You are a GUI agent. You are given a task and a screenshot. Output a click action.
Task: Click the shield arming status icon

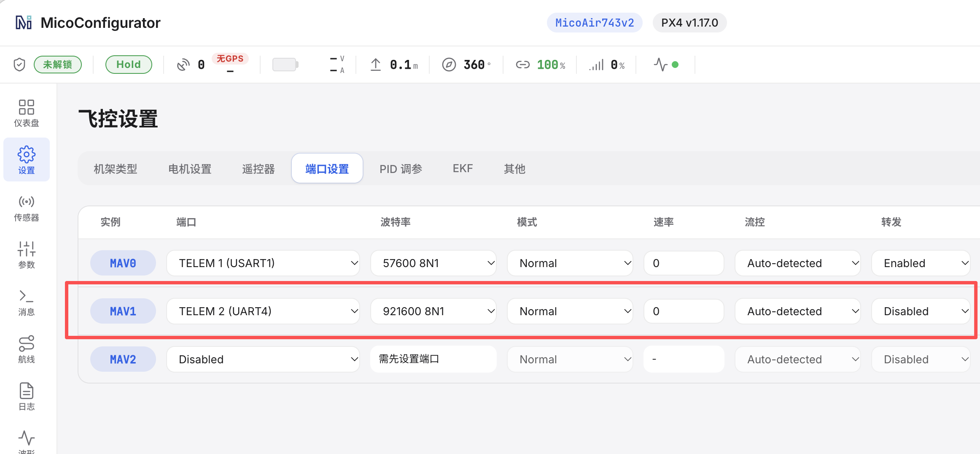(19, 65)
